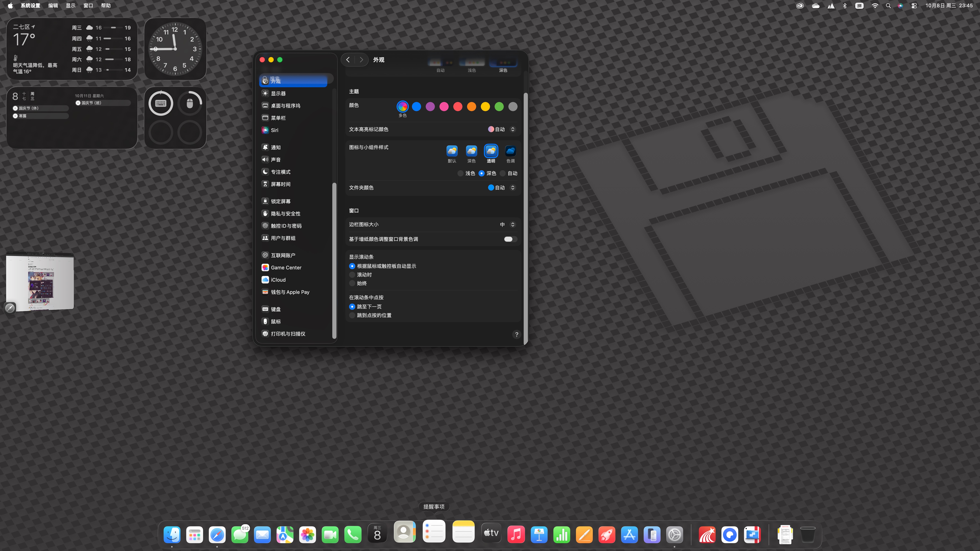
Task: Open Game Center in the sidebar
Action: coord(286,268)
